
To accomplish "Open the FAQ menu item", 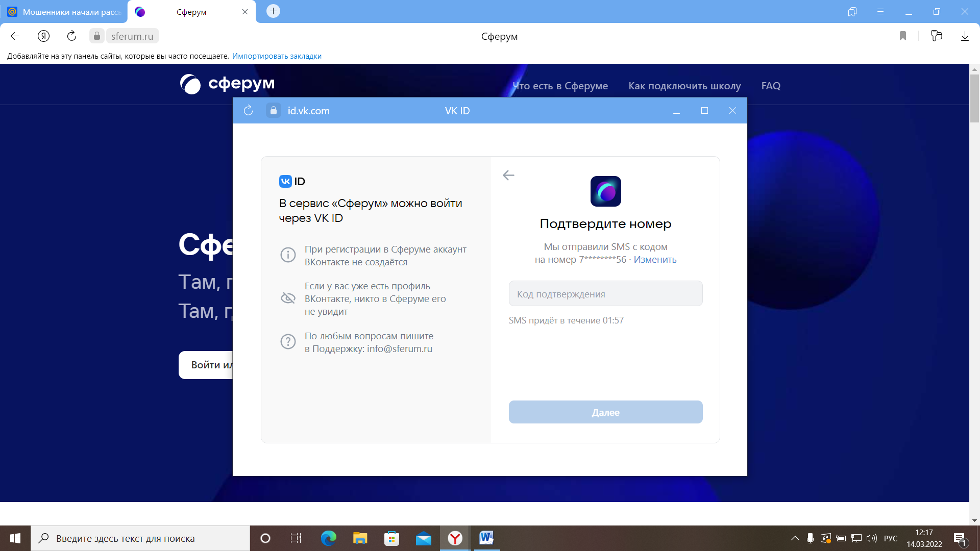I will point(771,86).
